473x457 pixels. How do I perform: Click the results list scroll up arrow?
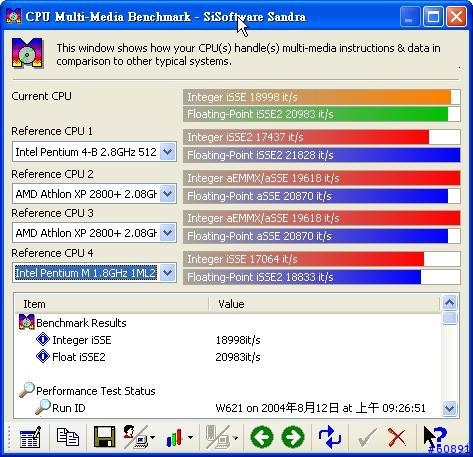click(449, 303)
